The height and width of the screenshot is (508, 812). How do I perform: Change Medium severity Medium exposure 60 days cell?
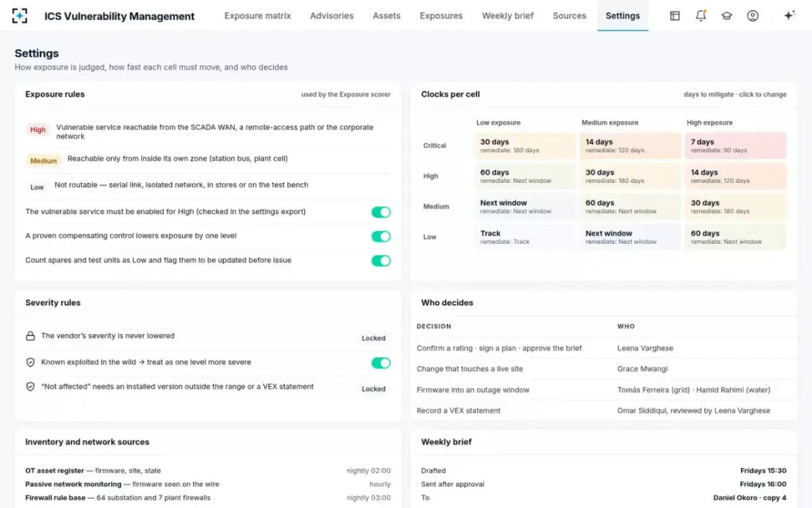pos(630,207)
